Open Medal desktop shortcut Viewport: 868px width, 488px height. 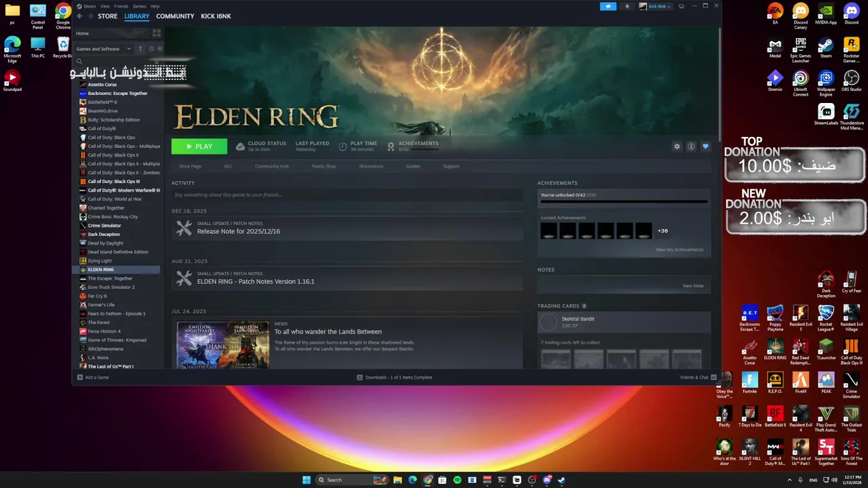[x=775, y=47]
